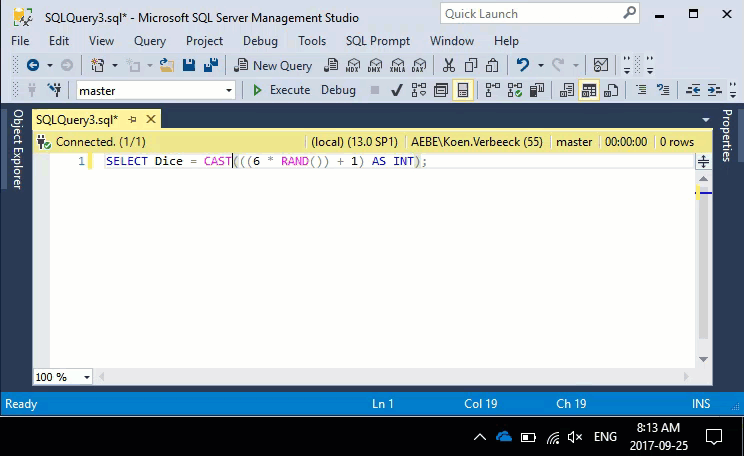Open the Object Explorer side panel

click(x=18, y=149)
